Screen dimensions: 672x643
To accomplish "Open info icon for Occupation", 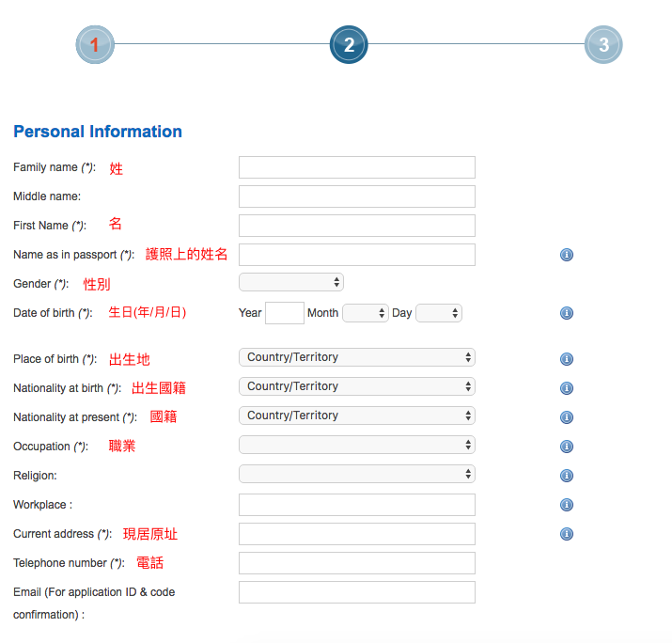I will pos(567,447).
